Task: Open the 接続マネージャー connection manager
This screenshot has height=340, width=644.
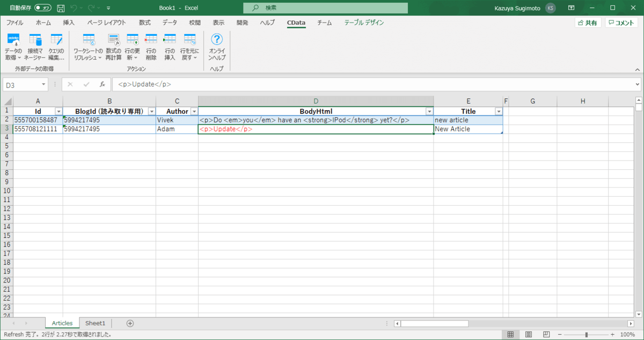Action: 35,46
